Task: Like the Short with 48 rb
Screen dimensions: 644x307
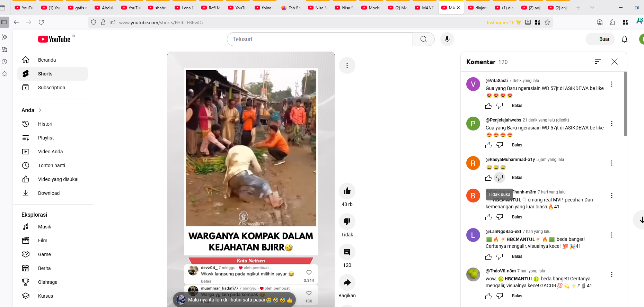Action: click(347, 191)
